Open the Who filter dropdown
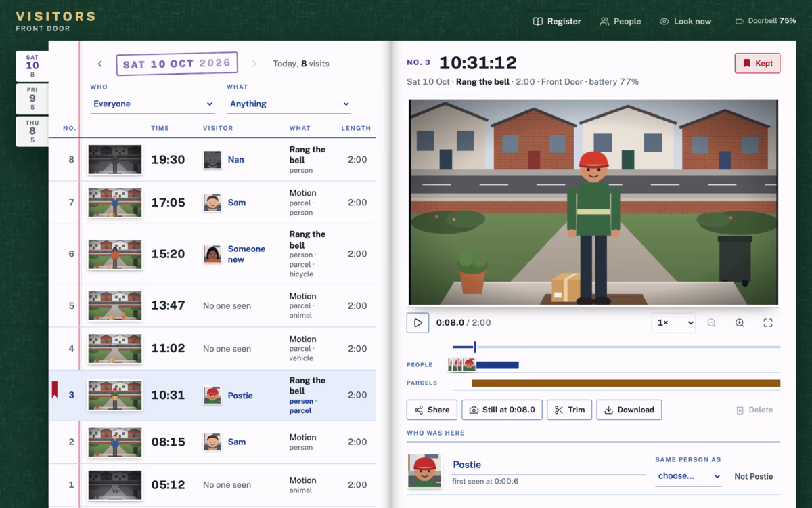Viewport: 812px width, 508px height. [x=152, y=104]
